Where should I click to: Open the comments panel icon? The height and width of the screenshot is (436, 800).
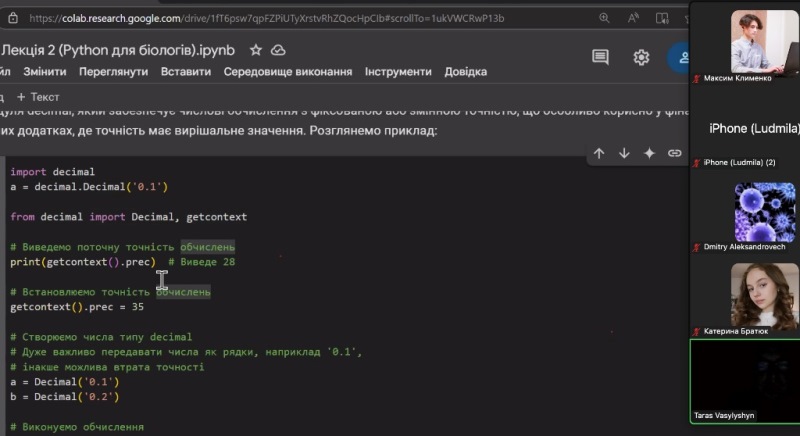tap(600, 57)
